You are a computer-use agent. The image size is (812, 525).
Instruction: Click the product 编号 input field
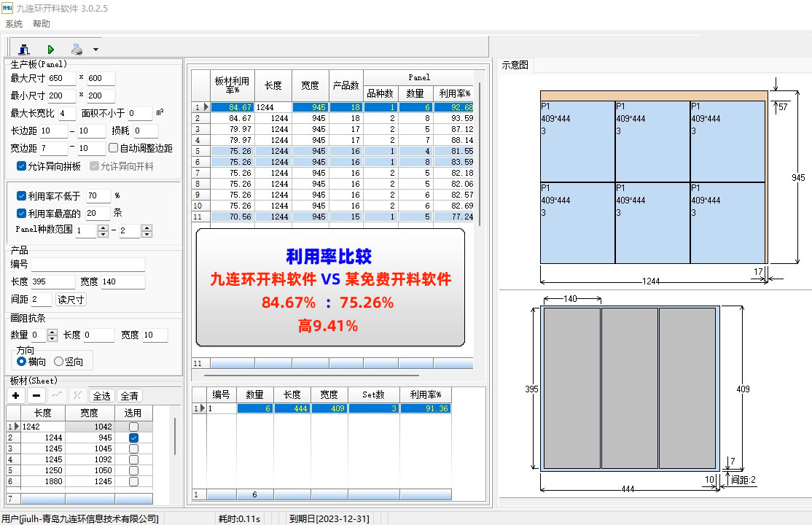point(88,264)
